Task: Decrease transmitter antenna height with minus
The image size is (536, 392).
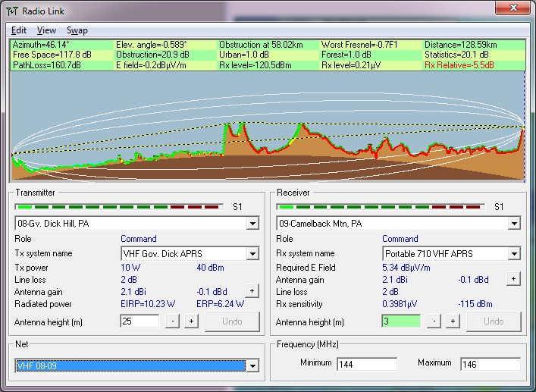Action: coord(173,321)
